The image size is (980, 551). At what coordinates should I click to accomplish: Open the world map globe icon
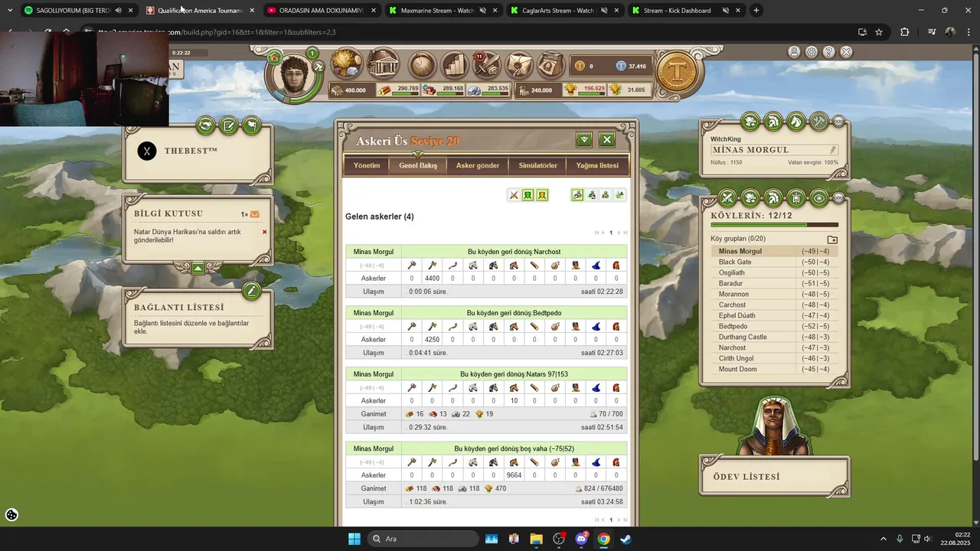[x=422, y=65]
